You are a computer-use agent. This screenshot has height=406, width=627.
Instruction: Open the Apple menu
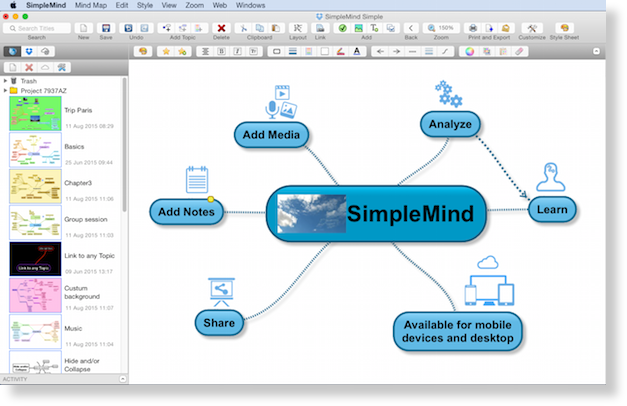[13, 5]
